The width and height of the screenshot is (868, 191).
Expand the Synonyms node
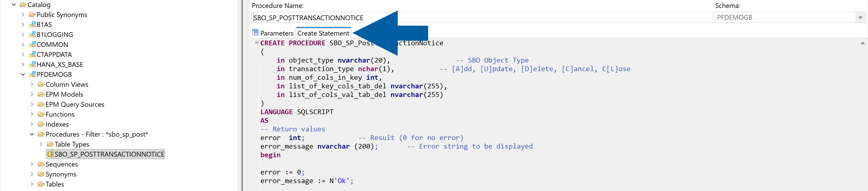pos(32,174)
